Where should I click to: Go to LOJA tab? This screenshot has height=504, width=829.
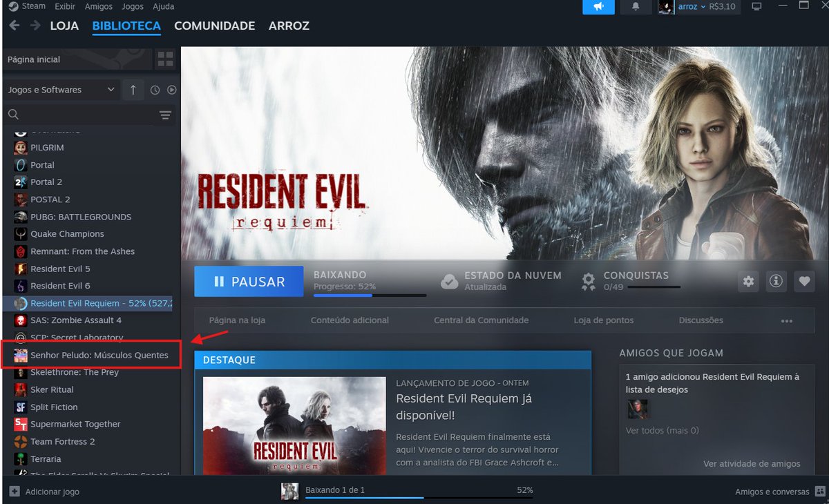tap(64, 26)
